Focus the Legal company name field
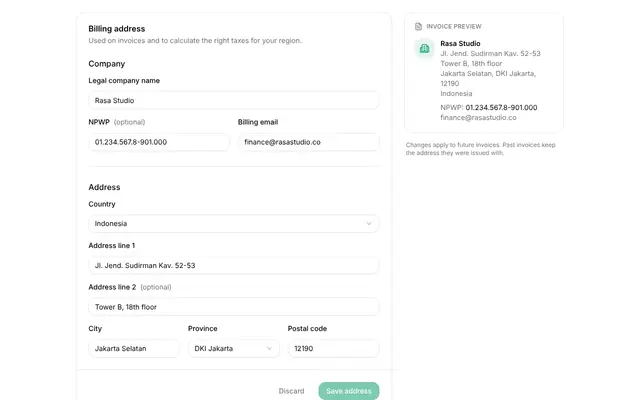This screenshot has width=640, height=400. coord(233,100)
